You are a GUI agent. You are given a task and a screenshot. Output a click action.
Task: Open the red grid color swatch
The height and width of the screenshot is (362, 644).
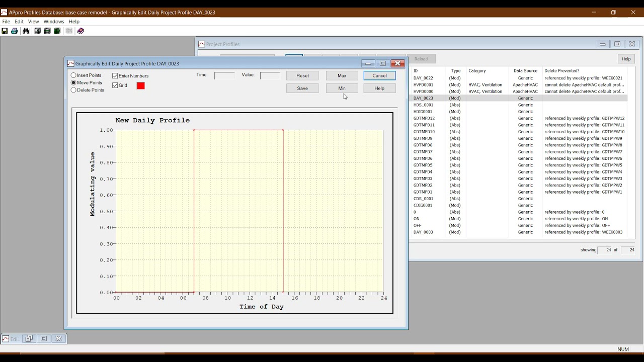click(x=141, y=86)
